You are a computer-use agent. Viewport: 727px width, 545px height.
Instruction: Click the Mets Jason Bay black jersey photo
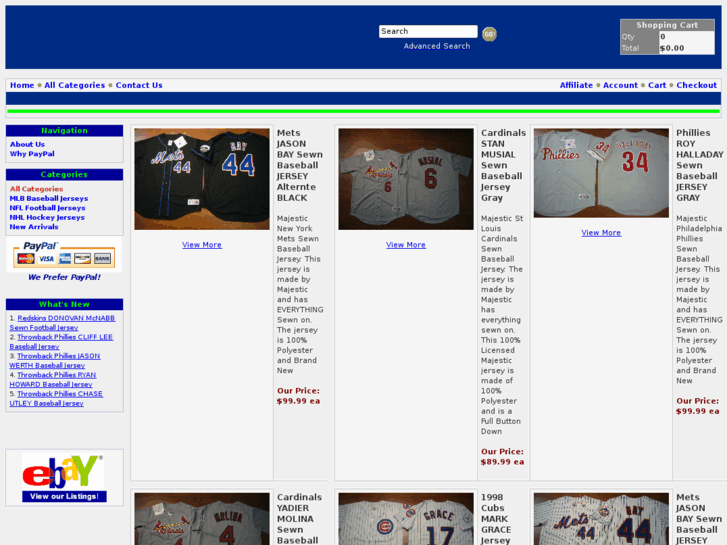[202, 179]
